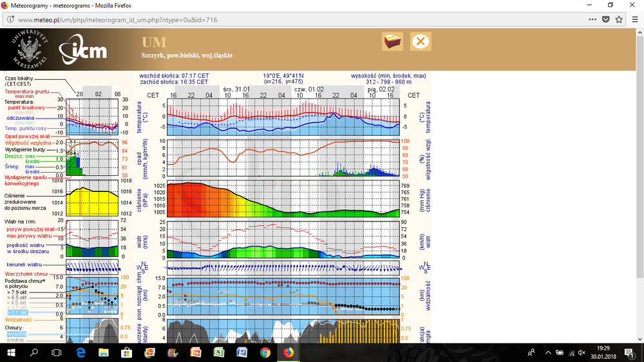Click the muted volume tray icon
The height and width of the screenshot is (362, 644).
point(582,352)
